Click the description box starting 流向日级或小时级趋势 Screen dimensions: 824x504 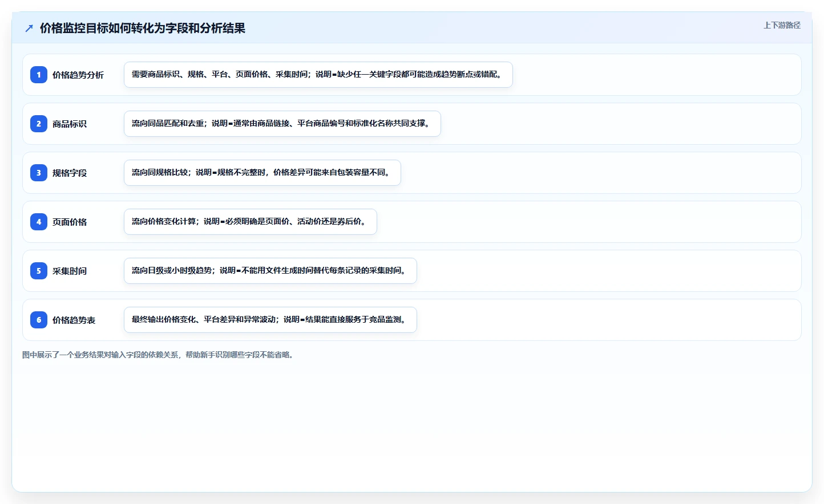tap(270, 271)
